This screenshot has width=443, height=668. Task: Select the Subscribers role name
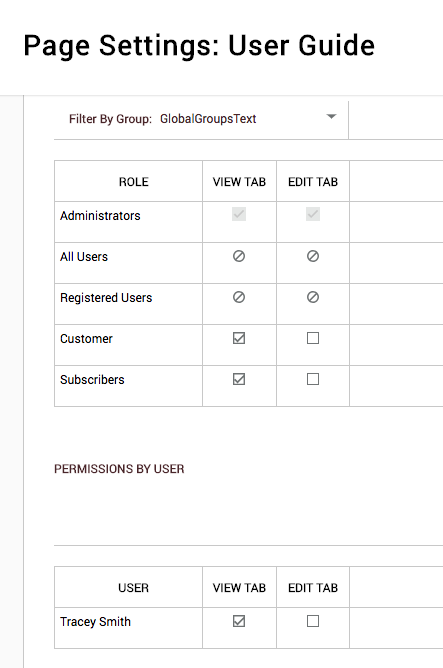(x=92, y=380)
